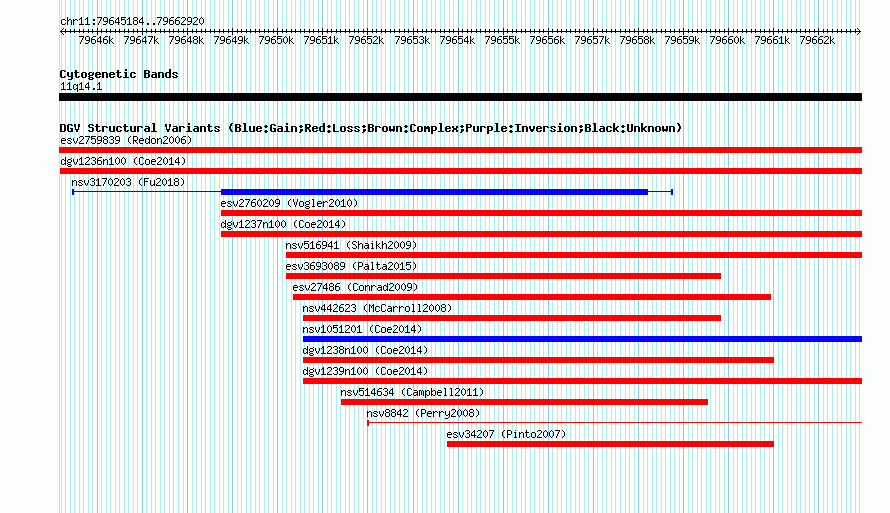The image size is (890, 513).
Task: Click the nsv1051201 (Coe2014) label
Action: click(x=362, y=329)
